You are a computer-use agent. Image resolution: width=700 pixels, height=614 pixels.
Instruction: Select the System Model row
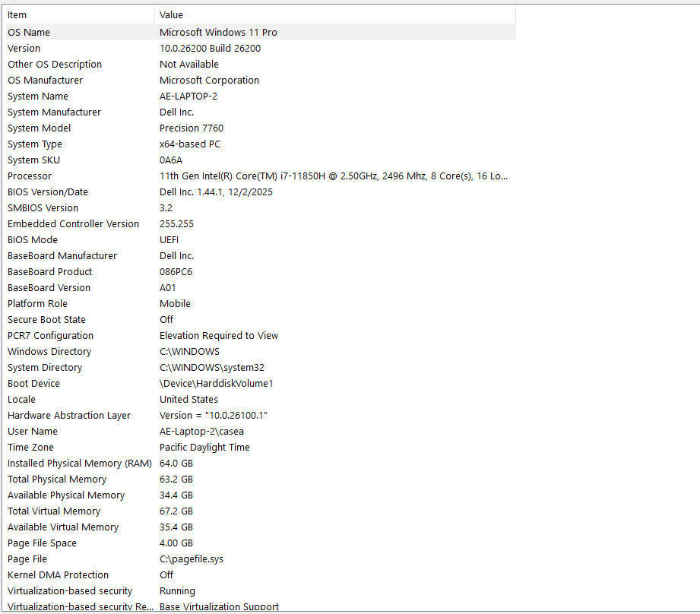click(259, 128)
